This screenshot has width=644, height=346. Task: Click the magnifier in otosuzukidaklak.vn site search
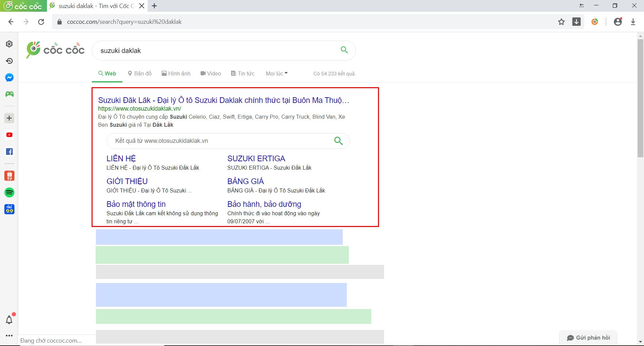338,141
